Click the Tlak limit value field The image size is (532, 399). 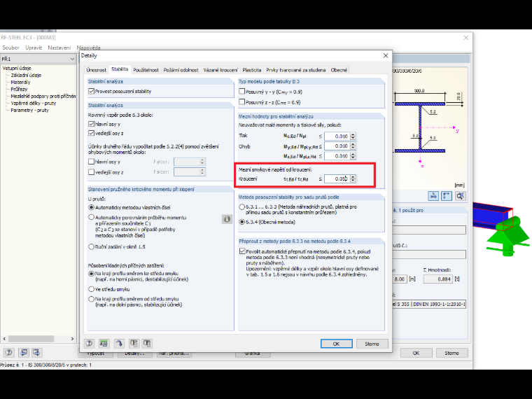click(x=337, y=136)
